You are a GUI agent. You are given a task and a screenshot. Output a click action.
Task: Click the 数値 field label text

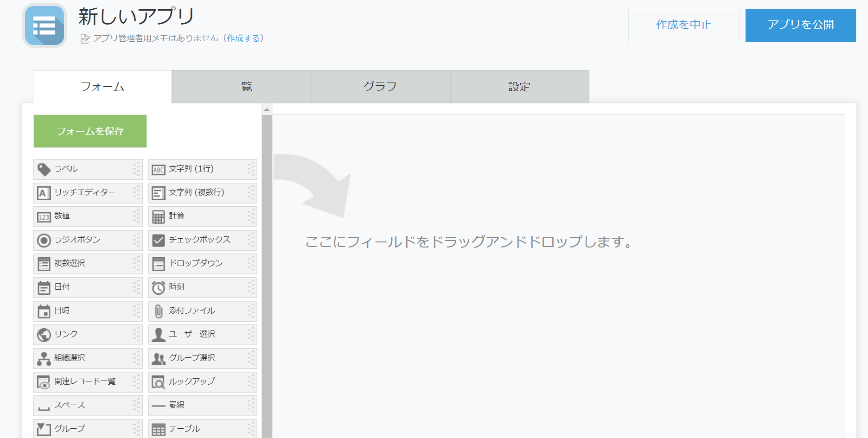pos(62,216)
